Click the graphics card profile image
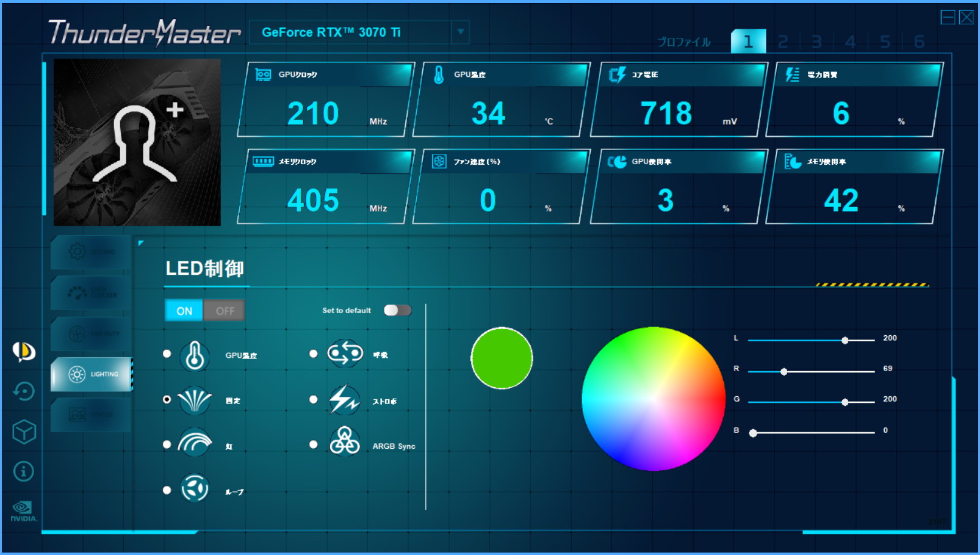 point(137,142)
